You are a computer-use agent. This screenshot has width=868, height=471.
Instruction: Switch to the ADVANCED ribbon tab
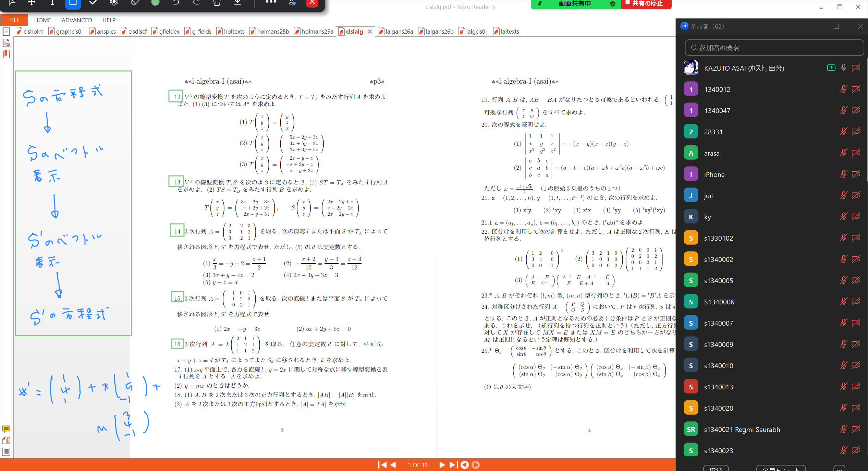click(x=77, y=20)
